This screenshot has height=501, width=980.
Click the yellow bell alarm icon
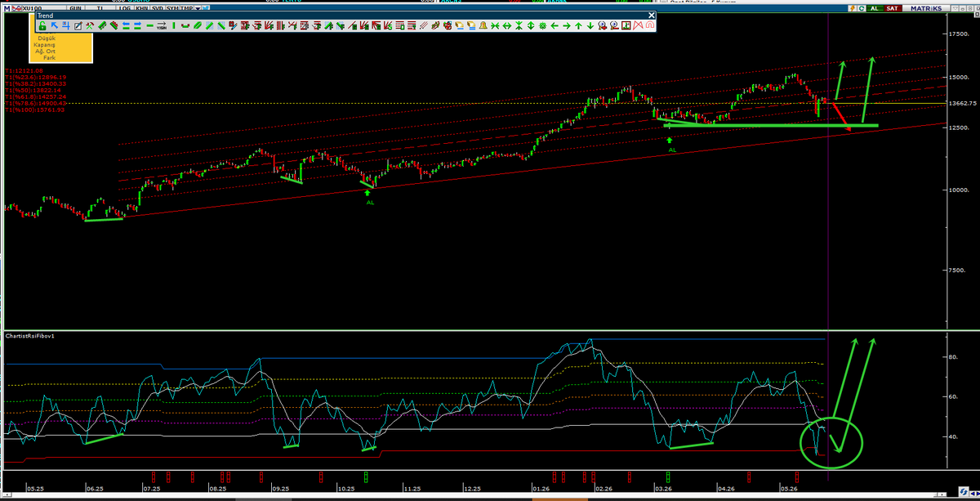(483, 26)
